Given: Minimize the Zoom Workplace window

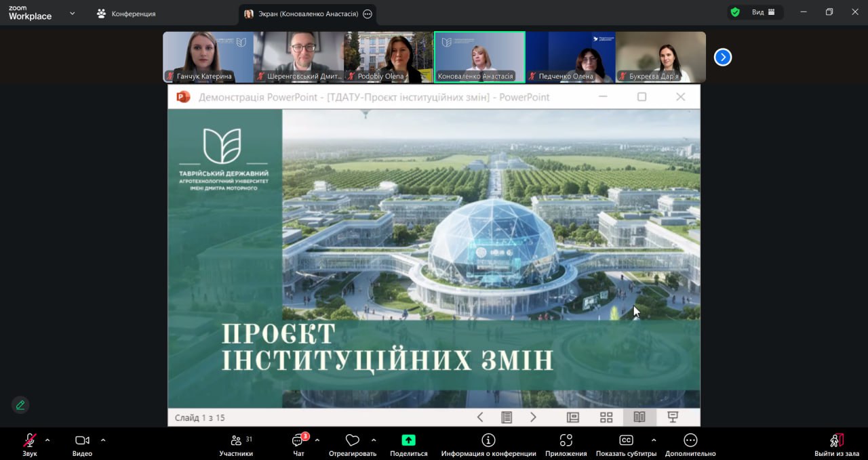Looking at the screenshot, I should pyautogui.click(x=804, y=12).
